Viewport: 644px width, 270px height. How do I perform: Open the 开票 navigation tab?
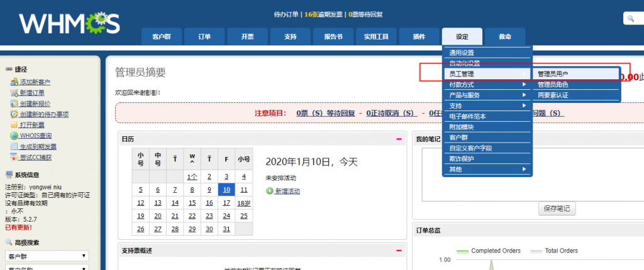tap(247, 36)
